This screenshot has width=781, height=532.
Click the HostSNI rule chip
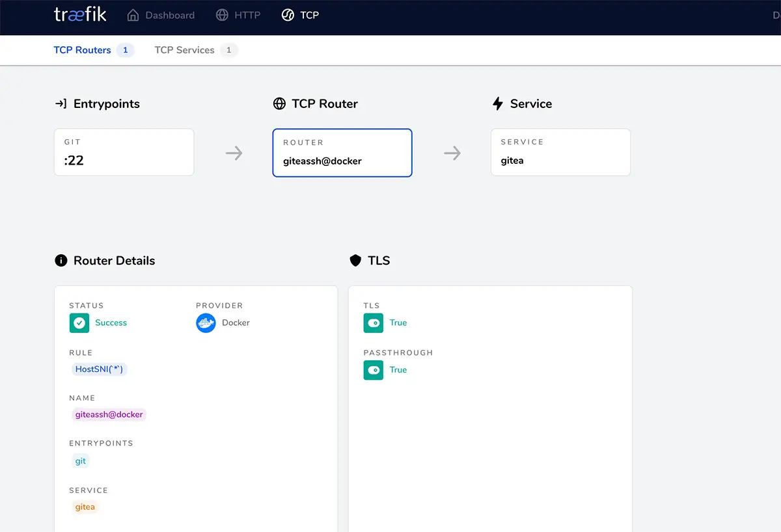[x=99, y=369]
